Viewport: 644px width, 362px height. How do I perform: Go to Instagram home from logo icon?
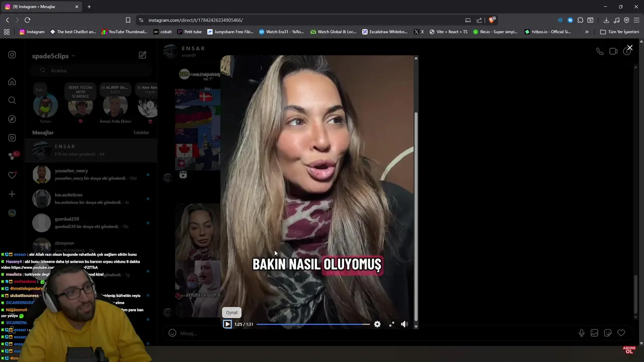(12, 55)
